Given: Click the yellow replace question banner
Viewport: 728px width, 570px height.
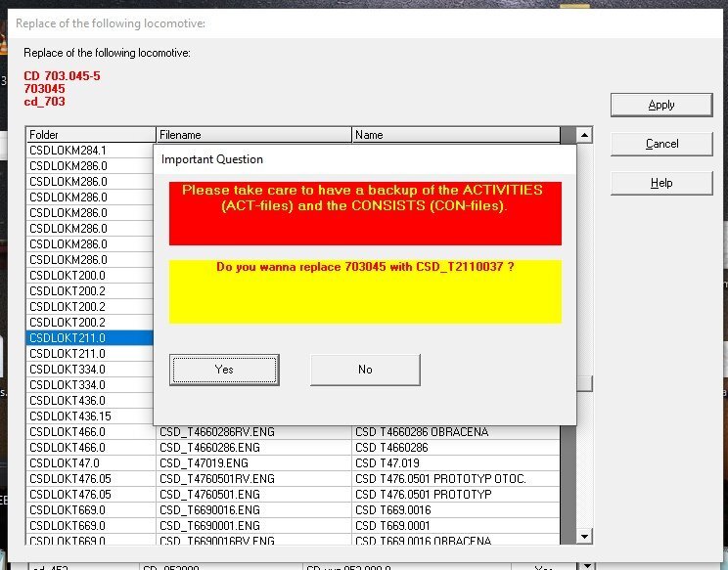Looking at the screenshot, I should pos(365,291).
